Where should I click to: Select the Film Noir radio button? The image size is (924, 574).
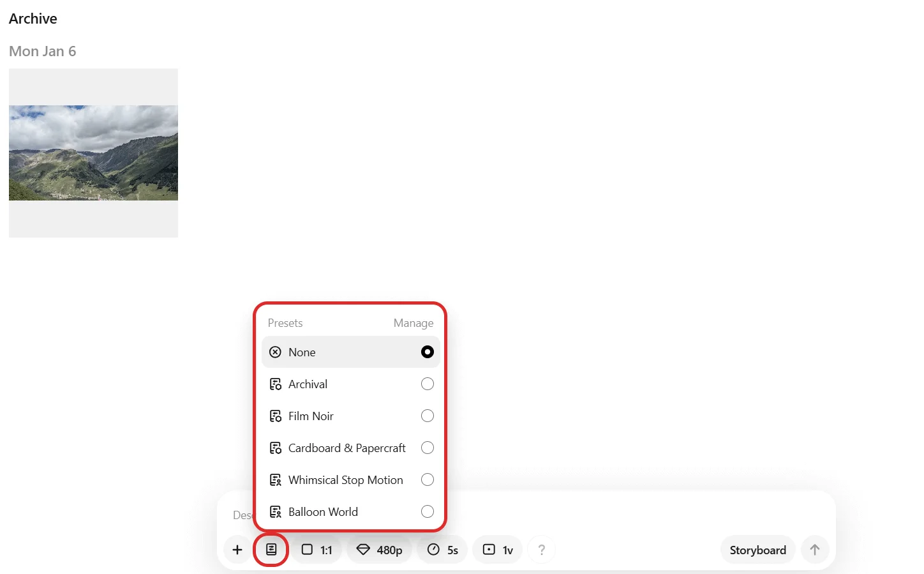click(x=428, y=416)
